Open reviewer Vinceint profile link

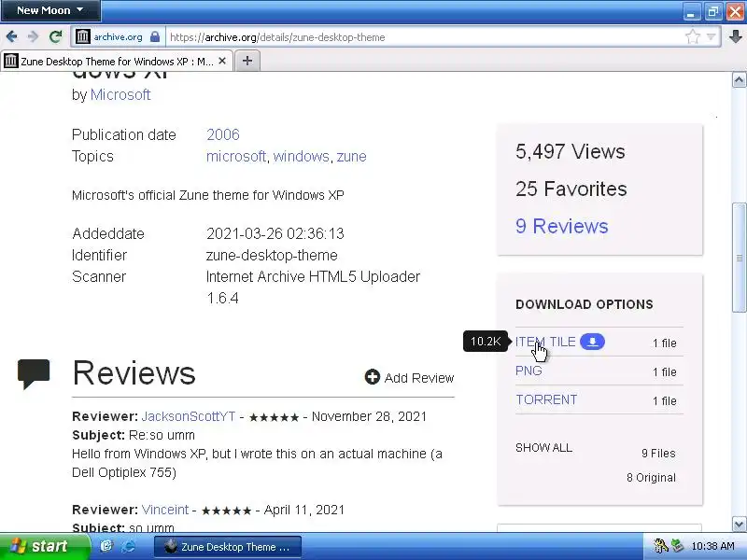coord(165,510)
